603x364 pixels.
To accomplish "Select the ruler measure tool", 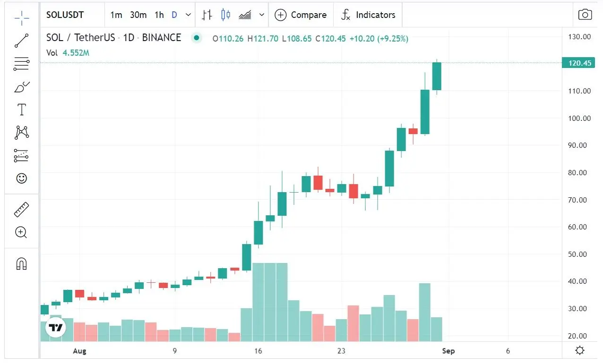I will [22, 209].
